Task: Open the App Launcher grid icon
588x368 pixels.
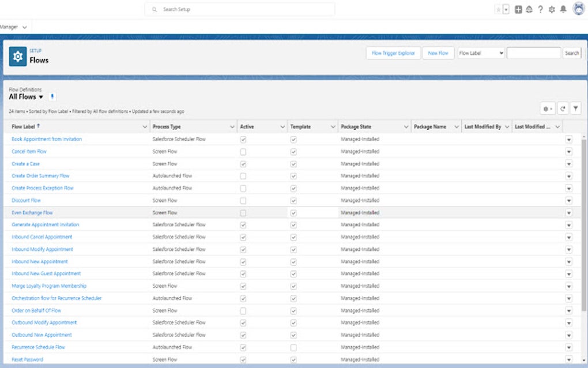Action: 518,9
